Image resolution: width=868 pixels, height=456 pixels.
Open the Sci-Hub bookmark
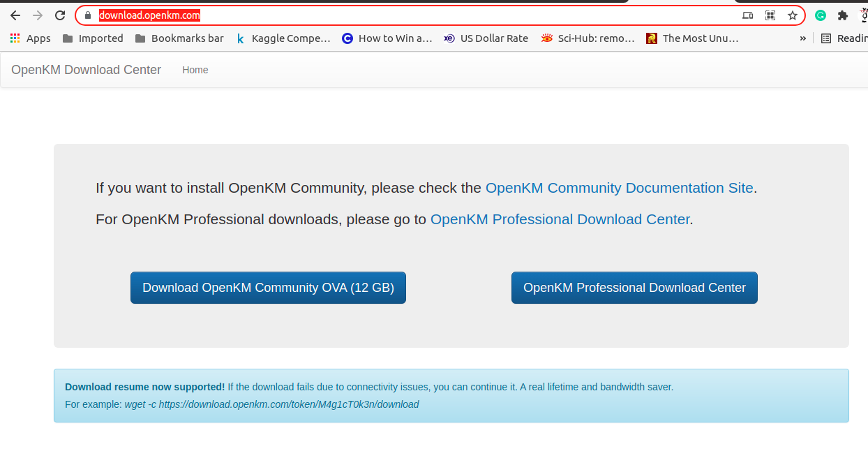click(588, 38)
